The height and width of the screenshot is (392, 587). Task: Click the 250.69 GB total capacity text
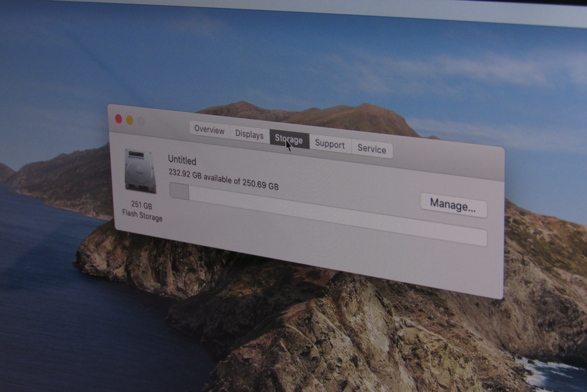pos(260,184)
